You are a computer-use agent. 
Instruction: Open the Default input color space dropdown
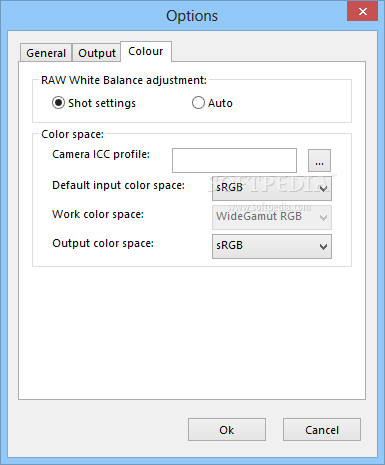pyautogui.click(x=272, y=188)
